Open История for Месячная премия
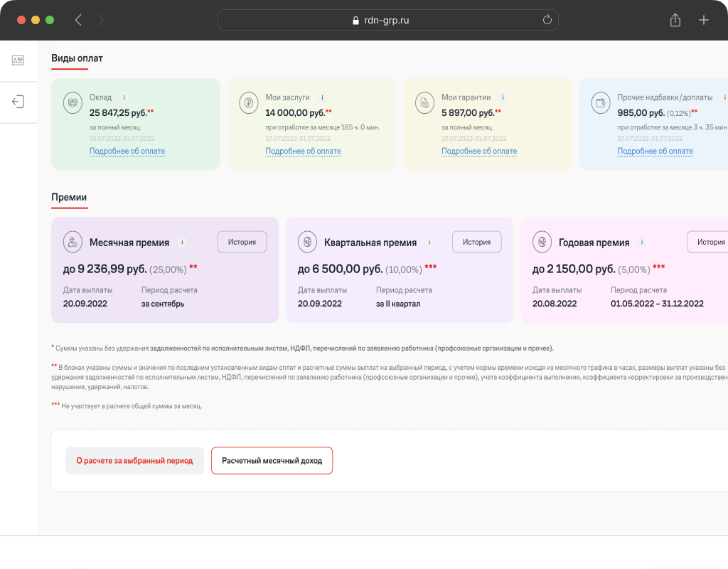The image size is (728, 569). (242, 242)
